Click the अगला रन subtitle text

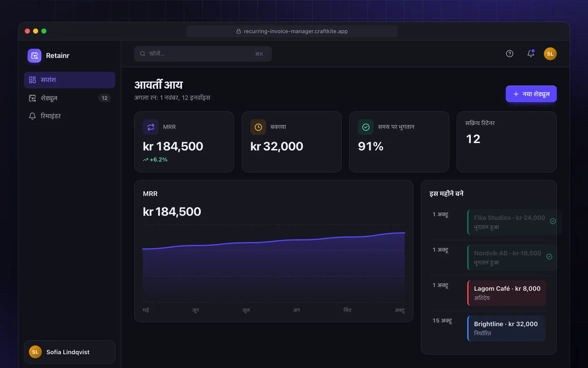[x=172, y=98]
